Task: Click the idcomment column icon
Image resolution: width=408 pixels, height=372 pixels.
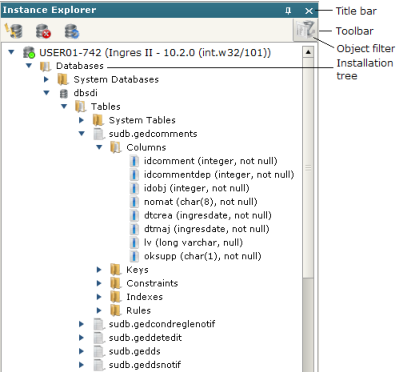Action: pos(134,161)
